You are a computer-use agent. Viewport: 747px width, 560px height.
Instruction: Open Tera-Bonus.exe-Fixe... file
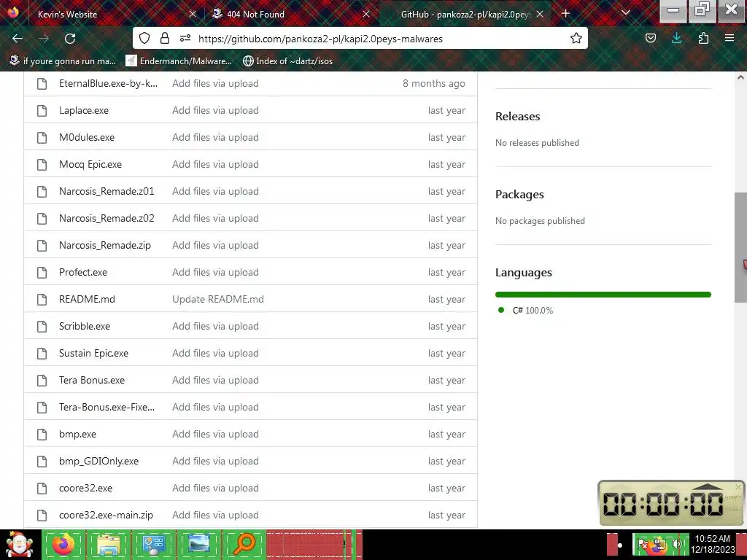[x=107, y=407]
